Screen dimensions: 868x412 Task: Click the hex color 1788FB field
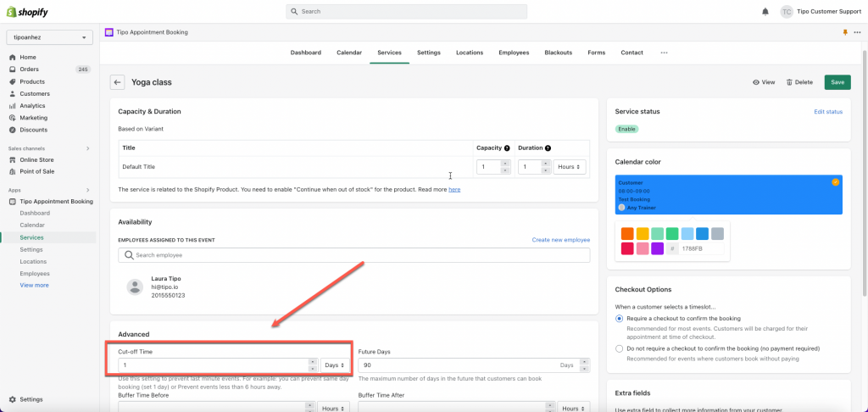(701, 249)
